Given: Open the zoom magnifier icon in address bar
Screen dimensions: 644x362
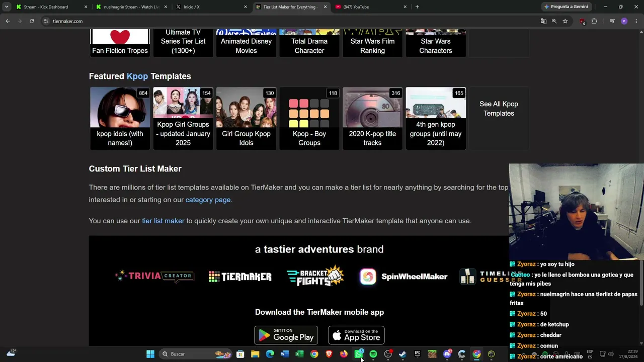Looking at the screenshot, I should (x=554, y=21).
